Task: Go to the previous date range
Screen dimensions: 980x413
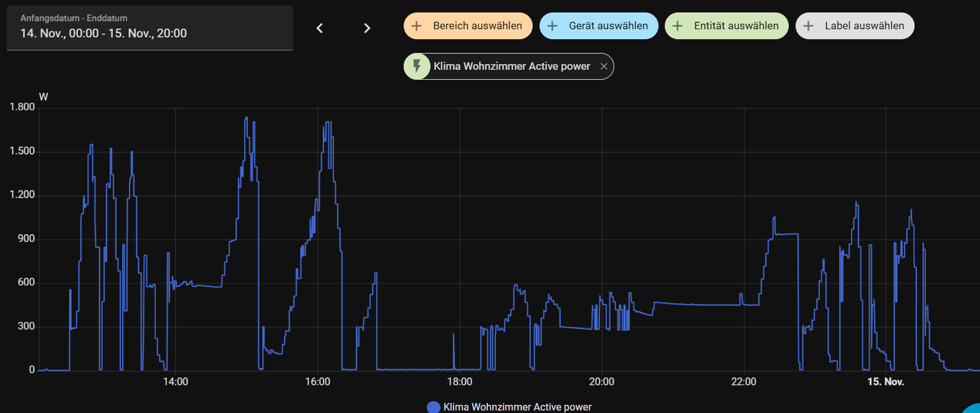Action: 320,28
